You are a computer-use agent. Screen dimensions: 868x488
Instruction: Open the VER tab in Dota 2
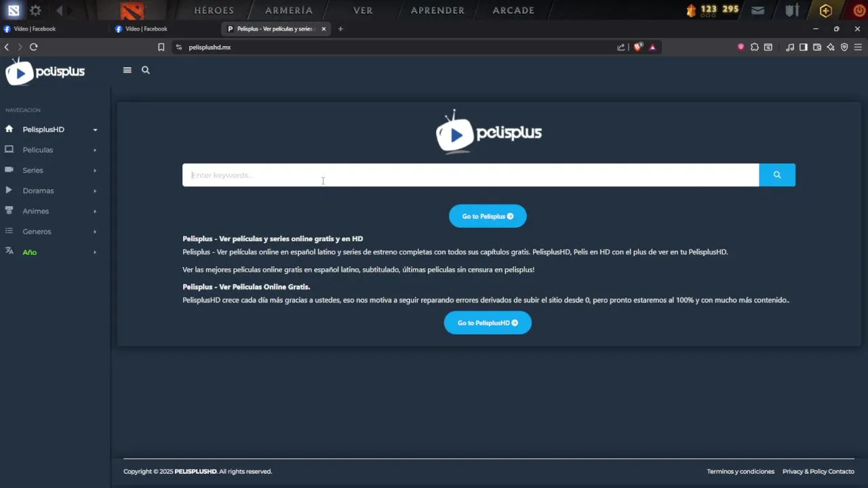pyautogui.click(x=363, y=10)
